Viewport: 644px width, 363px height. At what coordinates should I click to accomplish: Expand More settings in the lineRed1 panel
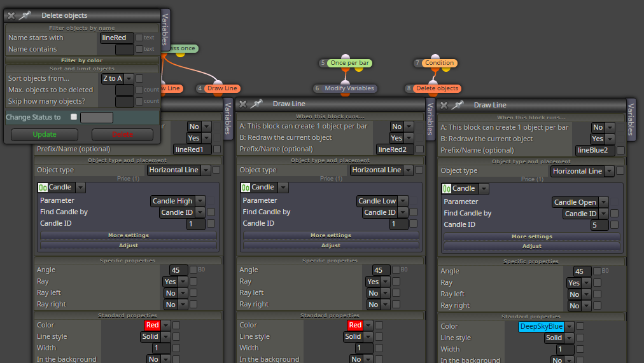[129, 235]
